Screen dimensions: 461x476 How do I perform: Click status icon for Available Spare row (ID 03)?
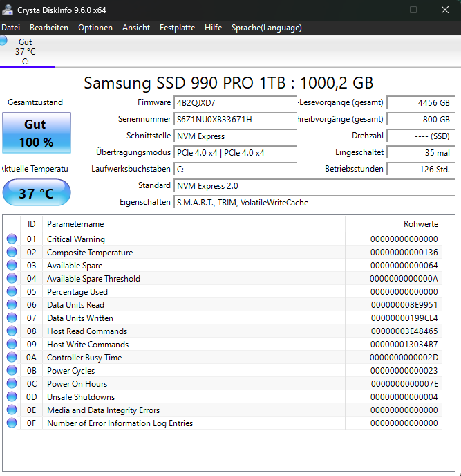click(x=12, y=265)
